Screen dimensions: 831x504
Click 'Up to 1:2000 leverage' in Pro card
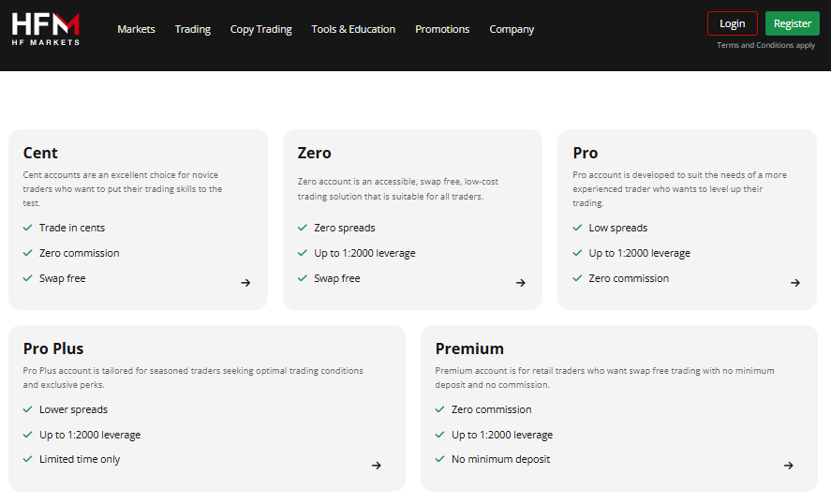[x=640, y=253]
